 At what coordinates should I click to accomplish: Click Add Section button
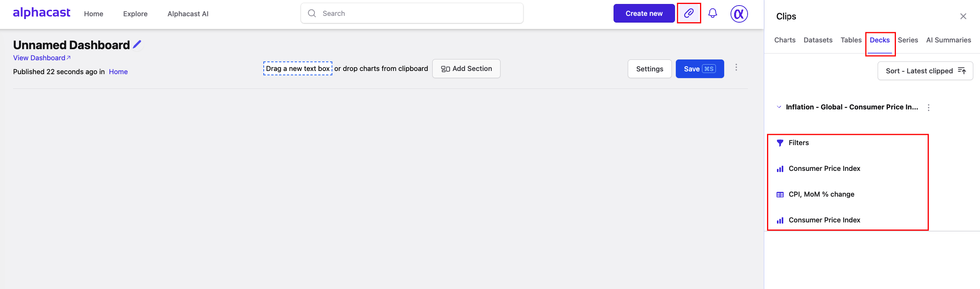point(466,69)
